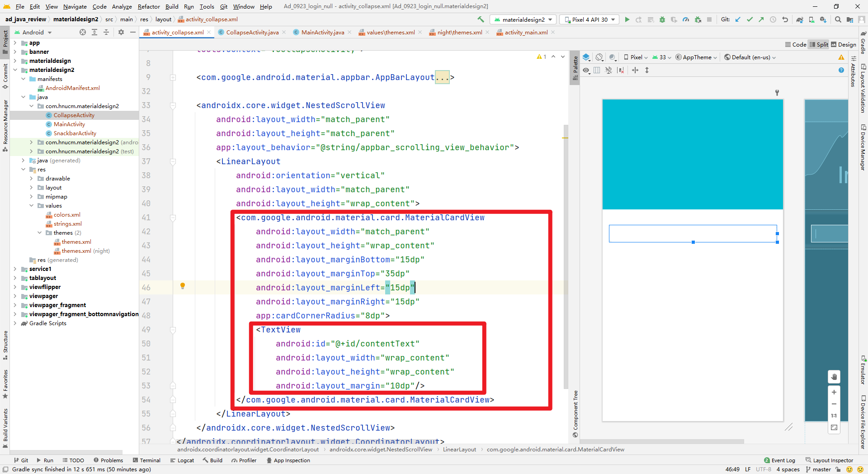Toggle autoconnect to parent icon
Screen dimensions: 868x474
tap(609, 70)
